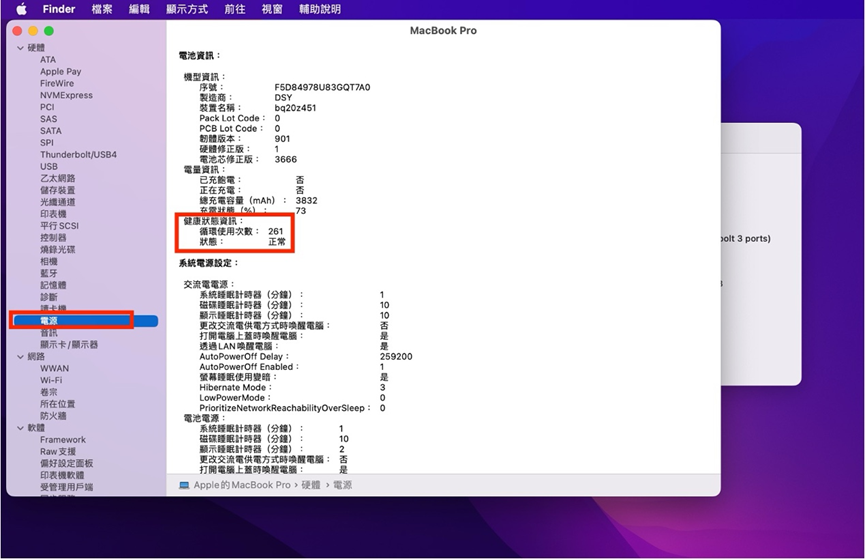
Task: Click the cycle count value 261
Action: pos(276,231)
